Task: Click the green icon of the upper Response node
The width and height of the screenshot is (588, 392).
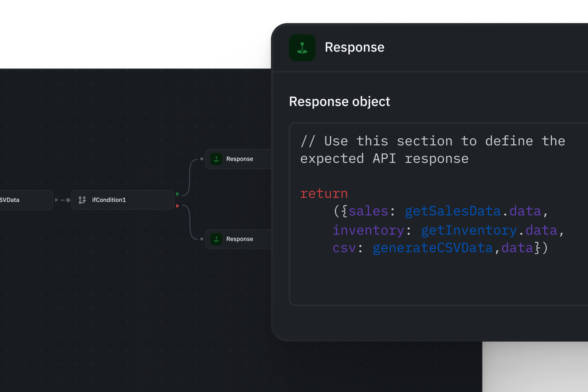Action: point(216,159)
